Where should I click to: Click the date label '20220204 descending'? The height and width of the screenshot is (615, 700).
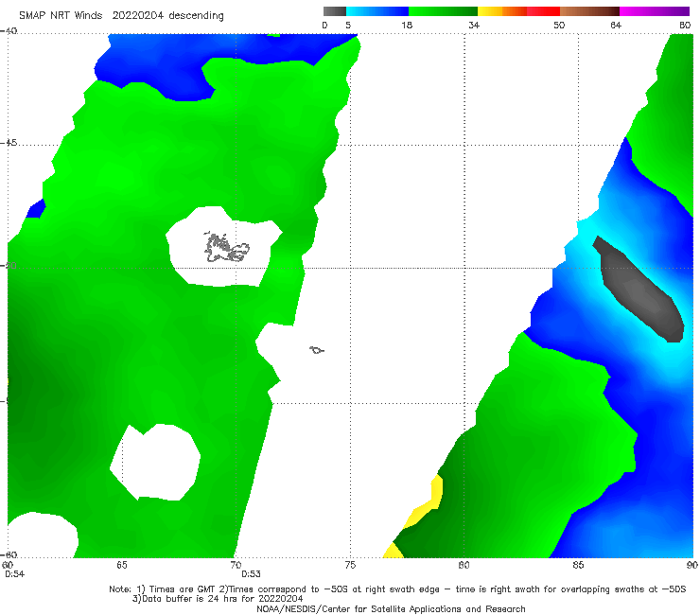pos(167,16)
